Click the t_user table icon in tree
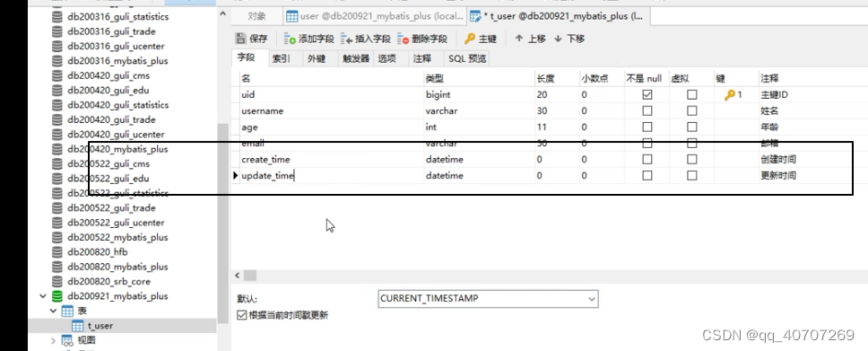Image resolution: width=868 pixels, height=351 pixels. (77, 326)
